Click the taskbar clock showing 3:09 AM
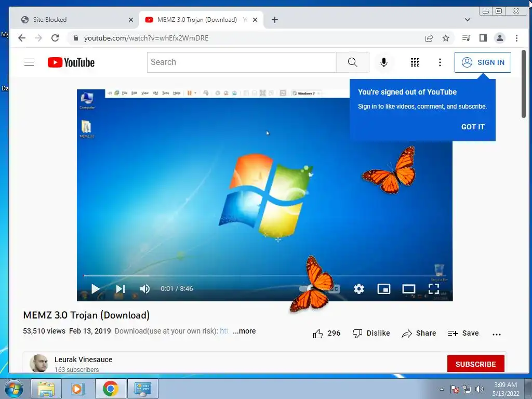Viewport: 532px width, 399px height. coord(506,389)
